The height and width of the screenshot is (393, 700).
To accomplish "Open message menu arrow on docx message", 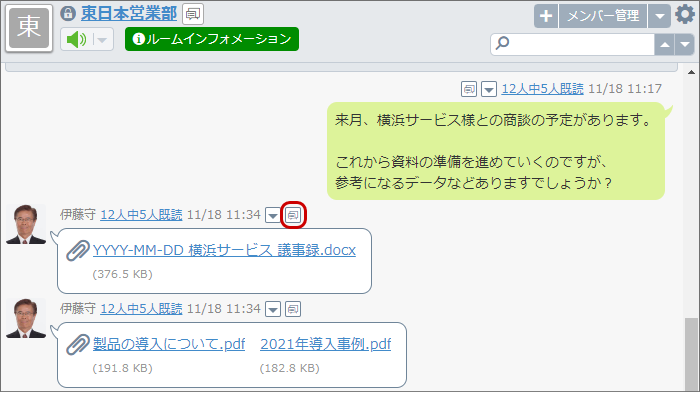I will click(x=273, y=215).
